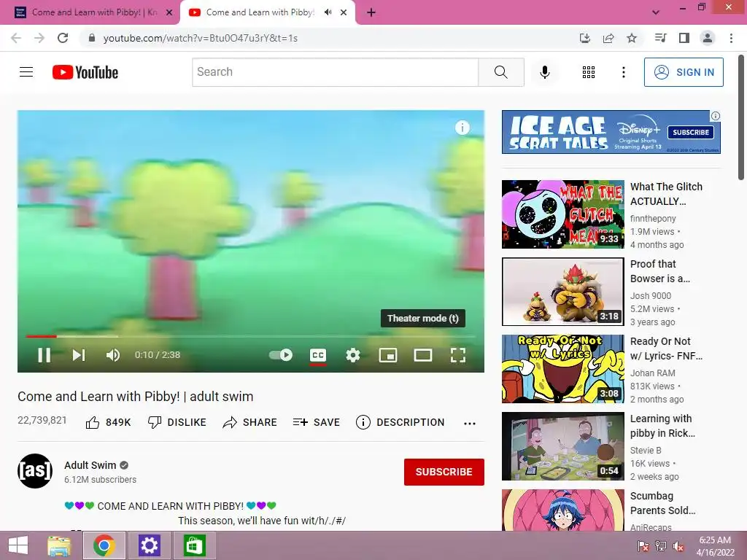Screen dimensions: 747x560
Task: Click the DISLIKE button
Action: [x=177, y=422]
